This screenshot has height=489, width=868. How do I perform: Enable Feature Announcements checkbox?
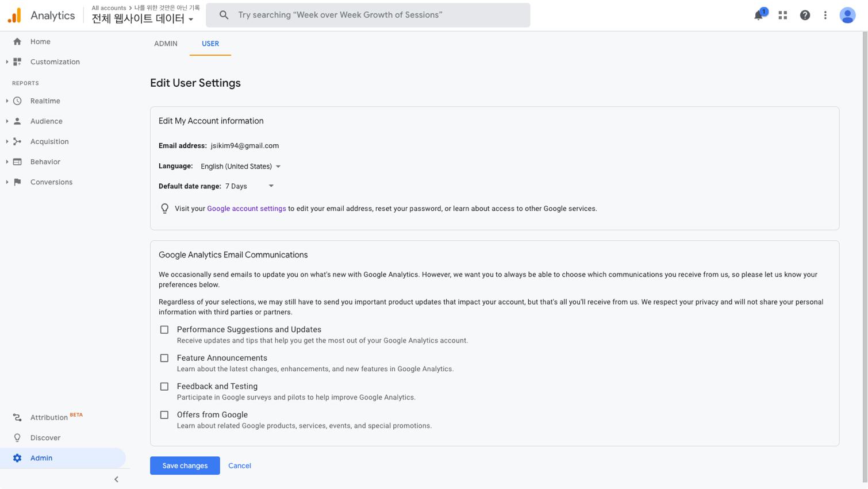[x=164, y=358]
